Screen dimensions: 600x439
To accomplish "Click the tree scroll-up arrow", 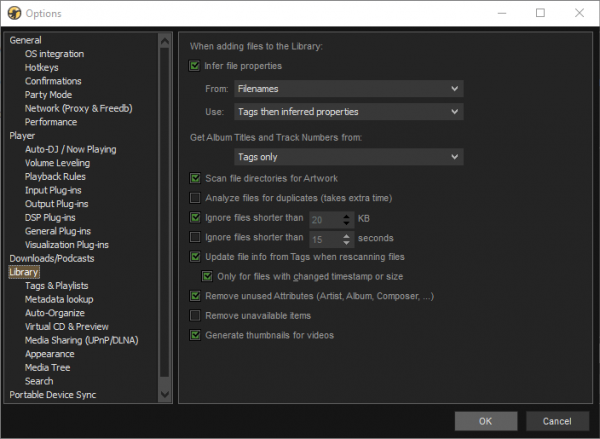I will 165,41.
